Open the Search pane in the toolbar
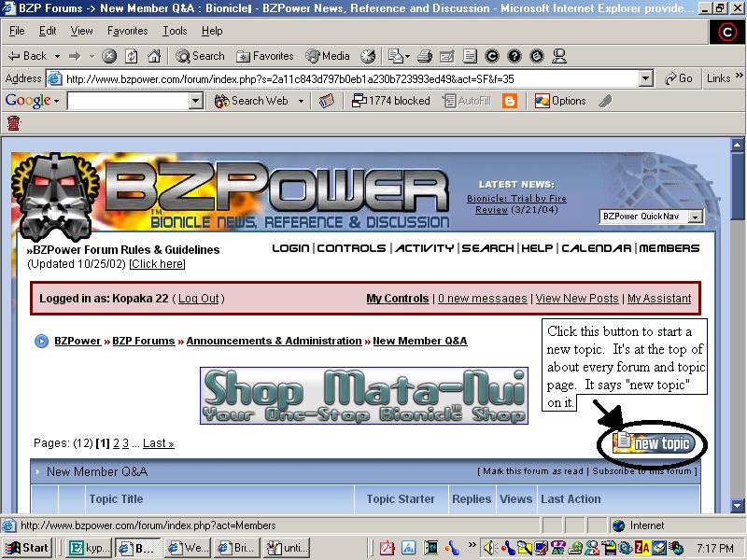Viewport: 747px width, 560px height. coord(200,56)
